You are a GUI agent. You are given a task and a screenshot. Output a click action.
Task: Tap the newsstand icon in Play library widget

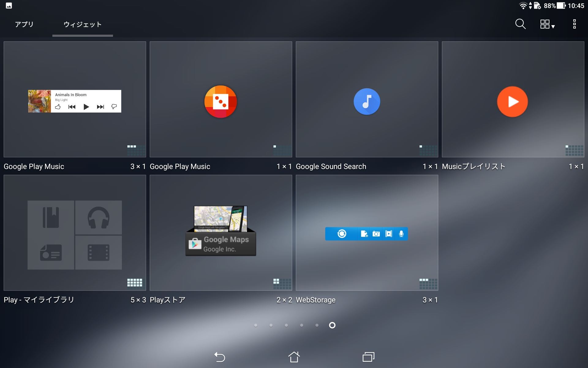(x=51, y=252)
